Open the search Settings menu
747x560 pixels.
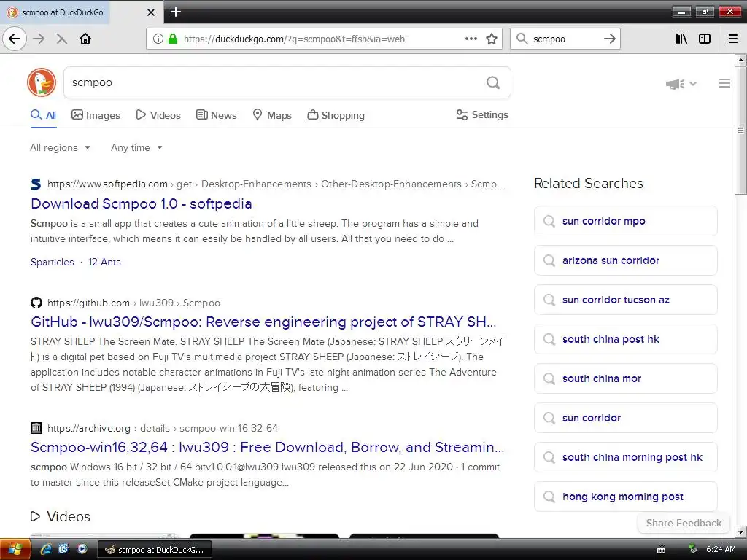(482, 114)
